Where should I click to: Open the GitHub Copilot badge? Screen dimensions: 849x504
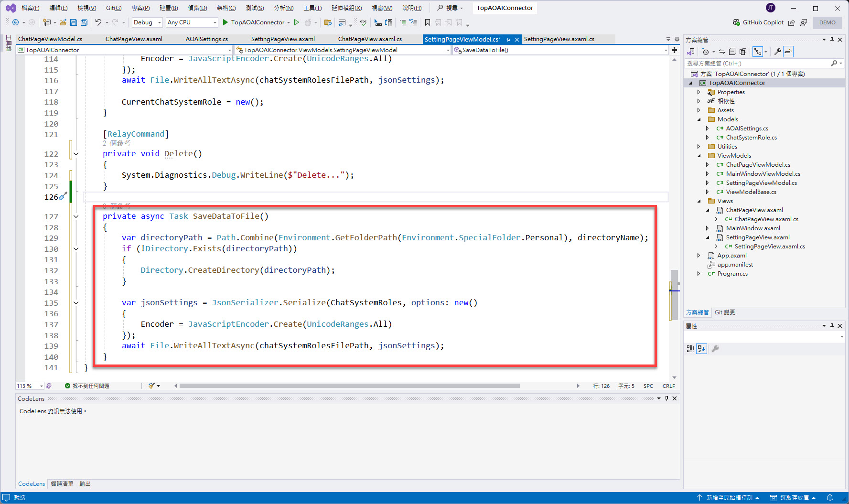point(758,22)
